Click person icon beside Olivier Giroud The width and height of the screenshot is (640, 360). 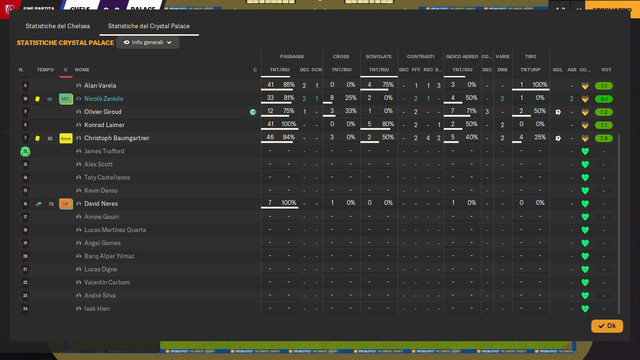(x=78, y=112)
